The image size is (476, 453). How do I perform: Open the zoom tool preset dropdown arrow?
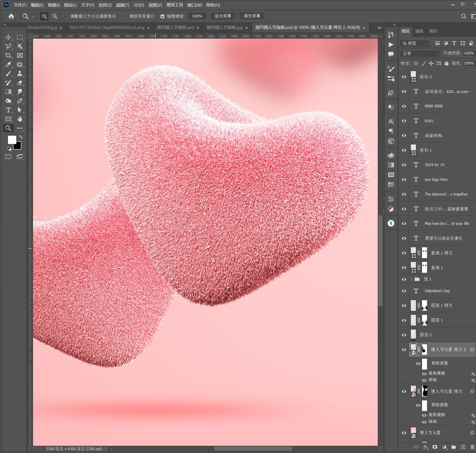coord(33,16)
